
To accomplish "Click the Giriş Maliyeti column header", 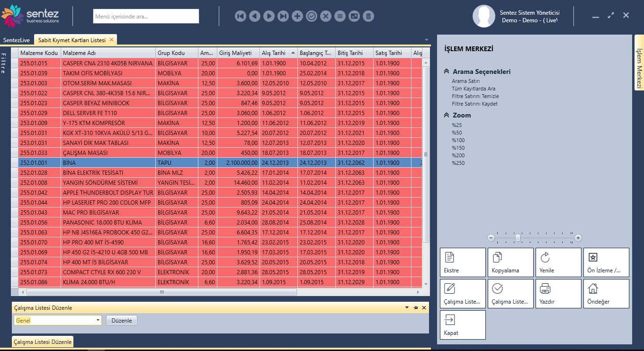I will [238, 53].
